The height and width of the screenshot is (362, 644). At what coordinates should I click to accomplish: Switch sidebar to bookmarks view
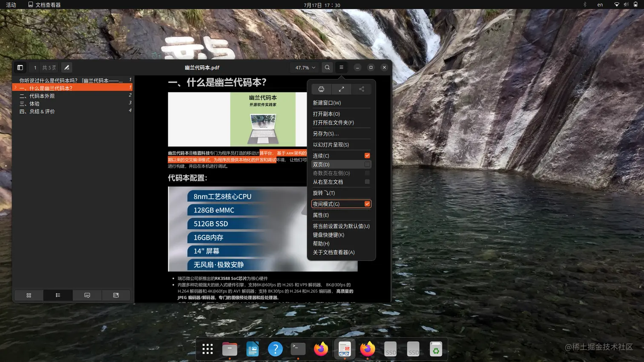click(x=116, y=295)
